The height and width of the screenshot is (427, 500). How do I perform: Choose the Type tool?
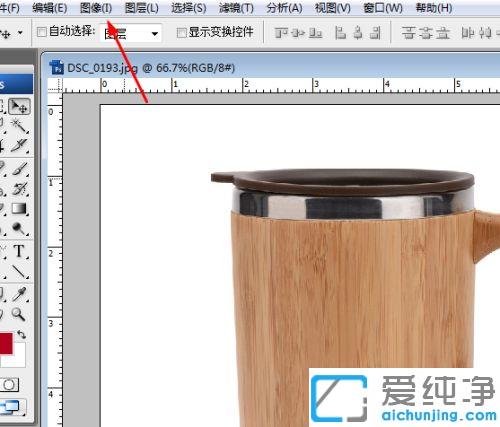(19, 251)
